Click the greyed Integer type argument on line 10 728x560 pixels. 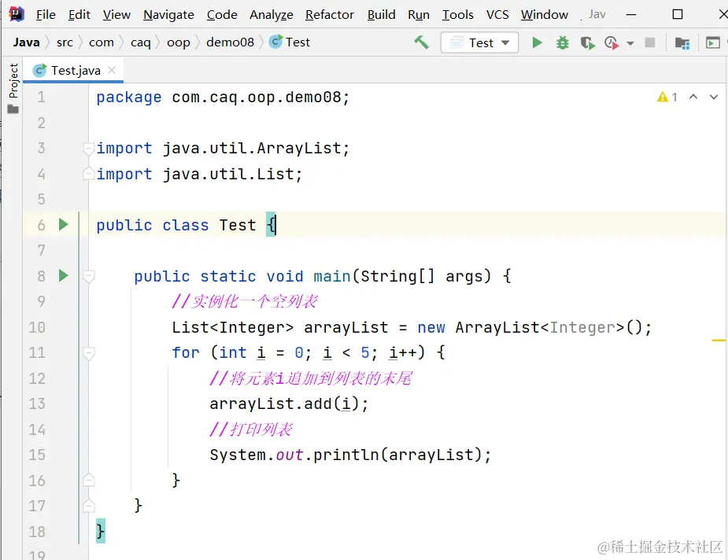click(x=582, y=327)
